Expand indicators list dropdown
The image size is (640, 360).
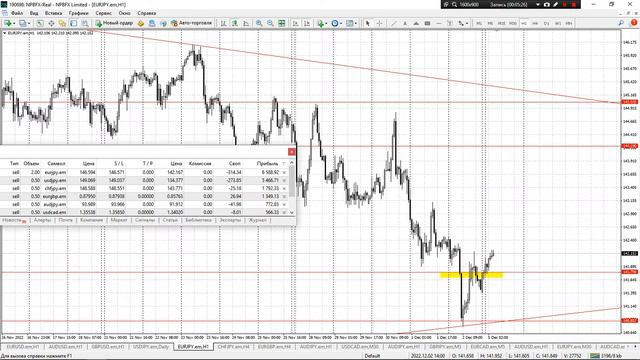326,23
